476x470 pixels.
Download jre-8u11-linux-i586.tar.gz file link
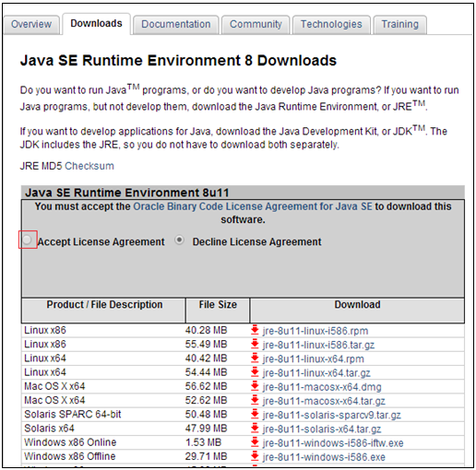click(318, 345)
